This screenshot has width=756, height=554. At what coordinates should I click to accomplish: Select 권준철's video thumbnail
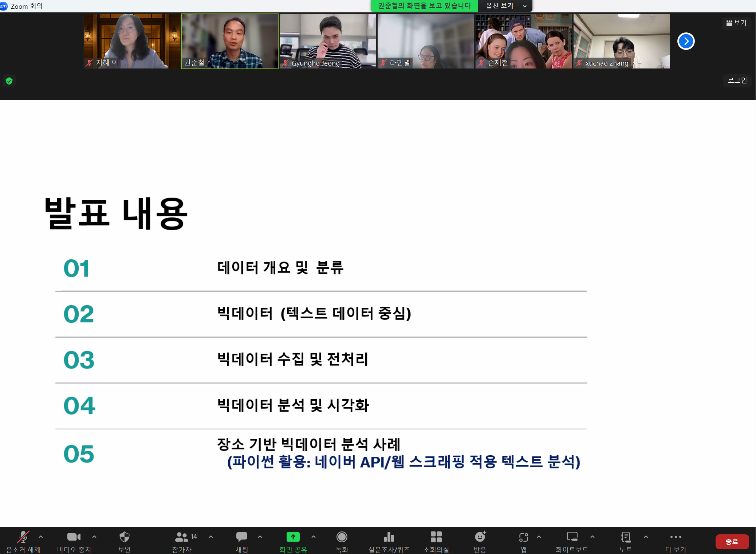(x=230, y=41)
